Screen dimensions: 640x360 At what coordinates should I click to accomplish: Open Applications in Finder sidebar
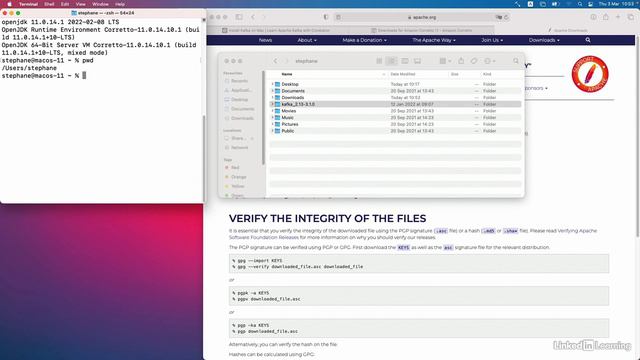(x=238, y=90)
